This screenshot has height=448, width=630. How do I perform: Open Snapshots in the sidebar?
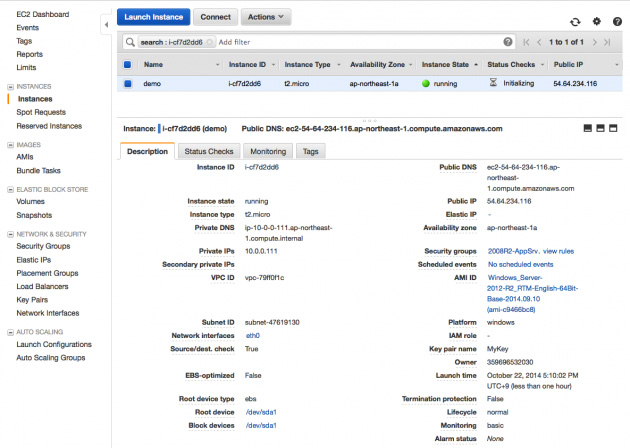[34, 215]
